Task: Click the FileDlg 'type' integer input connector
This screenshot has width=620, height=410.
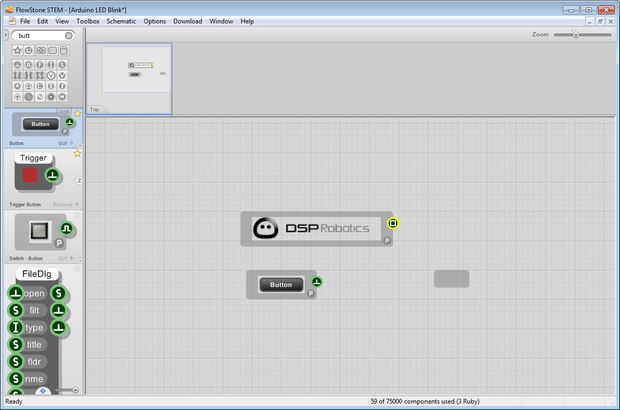Action: click(16, 327)
